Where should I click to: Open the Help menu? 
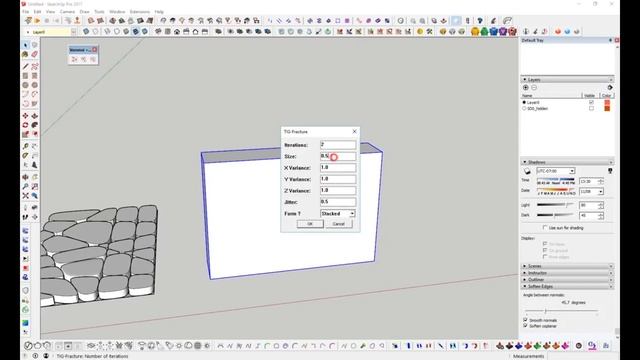tap(159, 12)
